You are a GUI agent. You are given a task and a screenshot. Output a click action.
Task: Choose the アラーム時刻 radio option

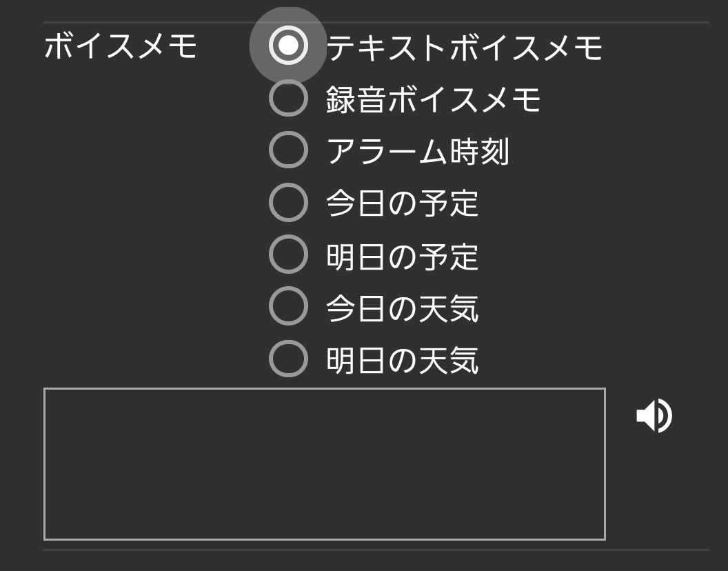pyautogui.click(x=288, y=150)
